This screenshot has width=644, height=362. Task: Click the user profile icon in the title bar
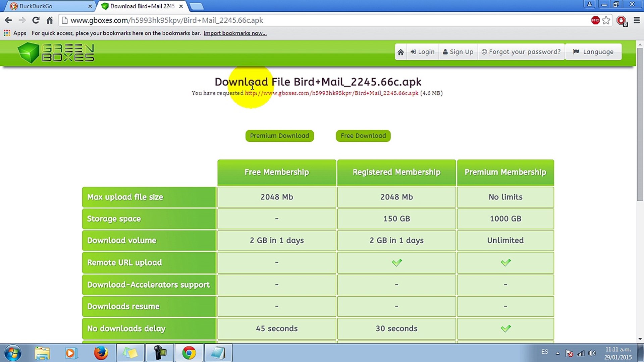(590, 4)
